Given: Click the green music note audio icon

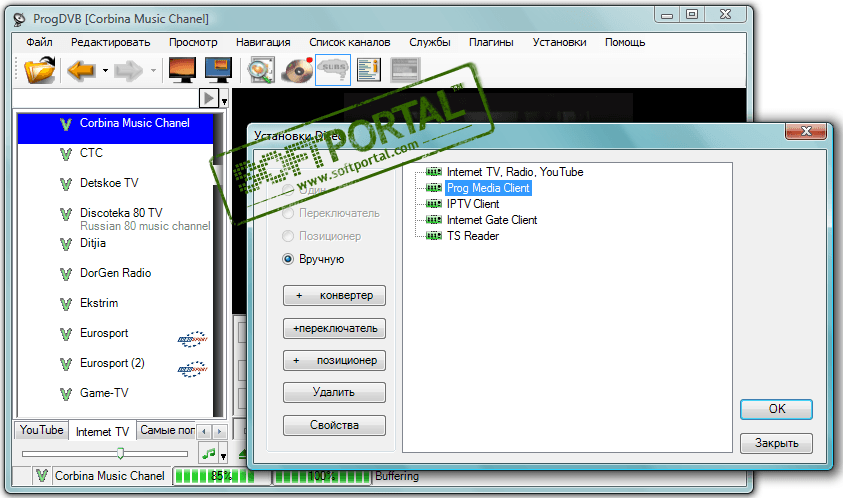Looking at the screenshot, I should pyautogui.click(x=209, y=453).
